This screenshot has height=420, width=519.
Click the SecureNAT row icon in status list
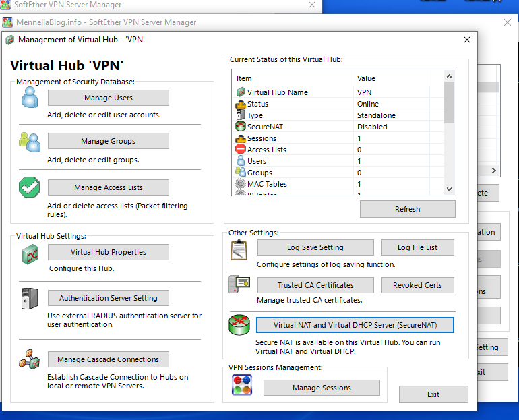point(241,127)
